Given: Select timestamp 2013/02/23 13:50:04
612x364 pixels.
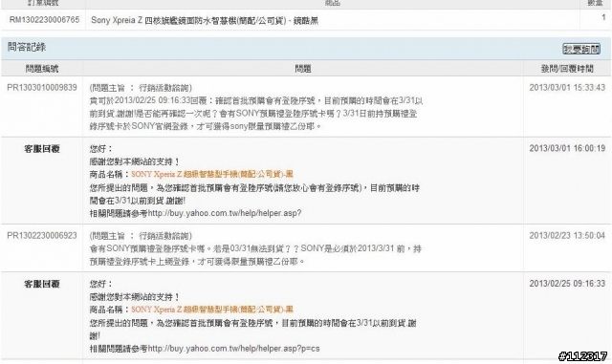Looking at the screenshot, I should pyautogui.click(x=567, y=236).
